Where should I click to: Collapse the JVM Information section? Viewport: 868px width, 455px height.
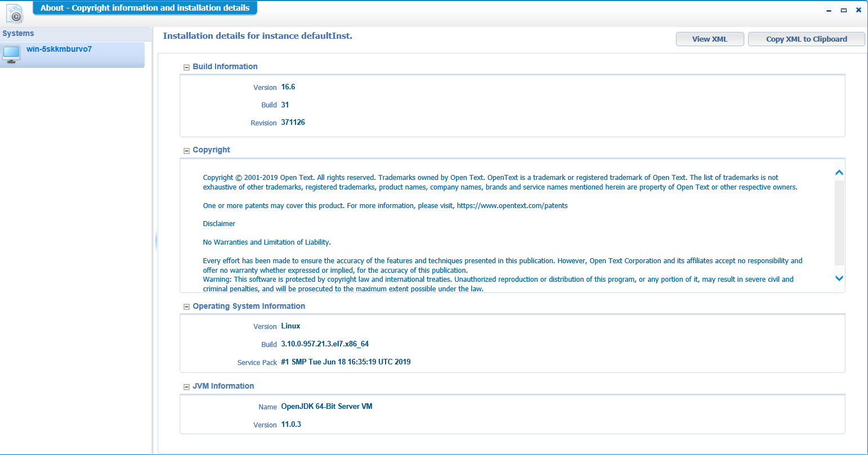(x=186, y=386)
